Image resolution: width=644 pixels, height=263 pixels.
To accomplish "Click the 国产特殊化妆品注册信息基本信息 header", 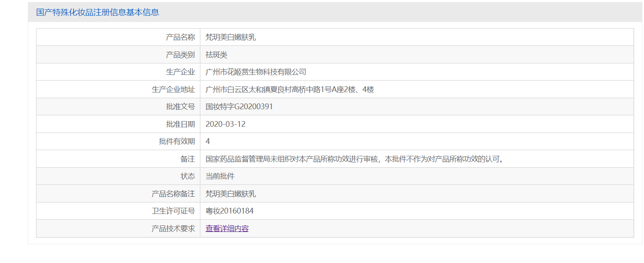I will [98, 12].
